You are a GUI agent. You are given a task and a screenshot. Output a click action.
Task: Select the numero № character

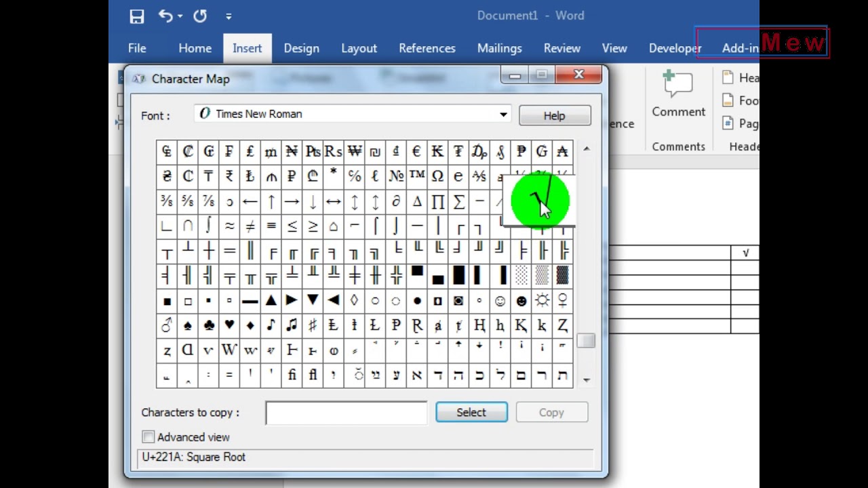396,176
